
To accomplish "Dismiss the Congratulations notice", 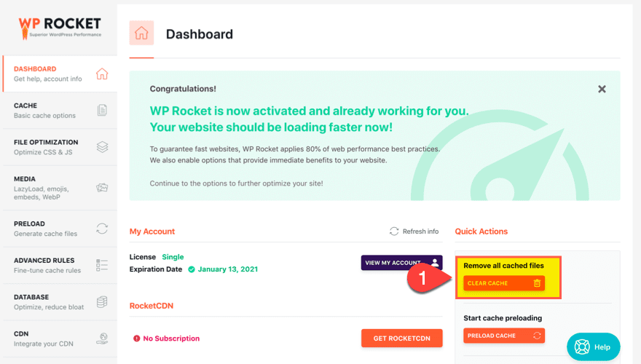I will click(x=602, y=89).
